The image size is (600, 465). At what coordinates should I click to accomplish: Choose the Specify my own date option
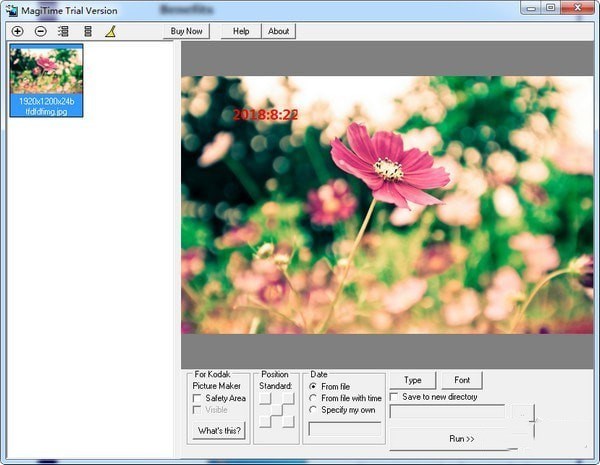pyautogui.click(x=314, y=410)
